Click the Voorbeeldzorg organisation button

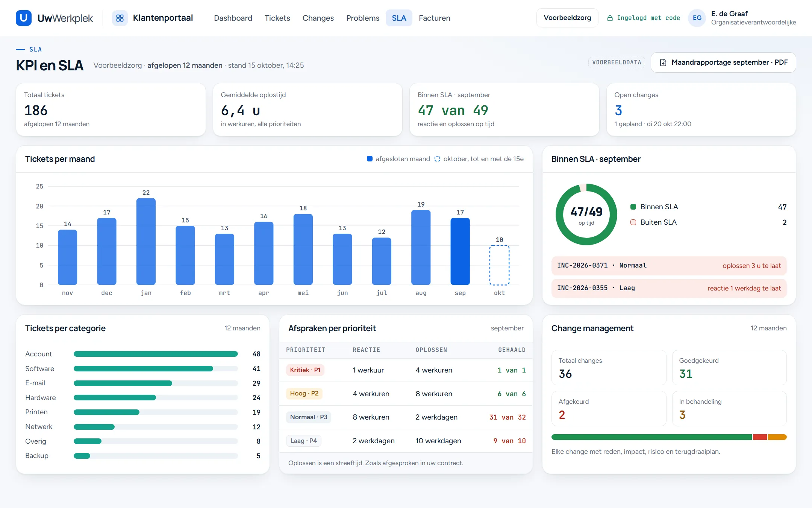tap(567, 18)
